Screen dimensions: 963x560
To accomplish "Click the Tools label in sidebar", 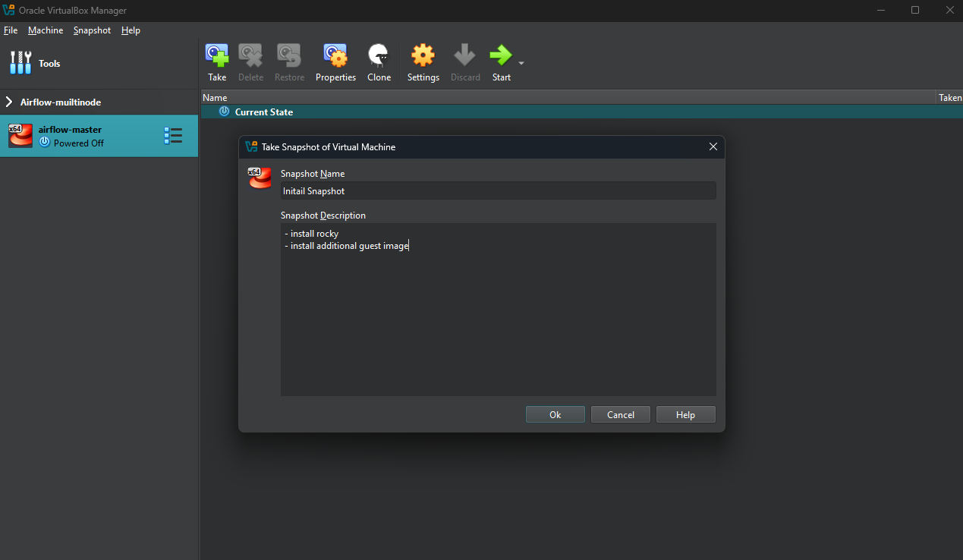I will click(49, 63).
